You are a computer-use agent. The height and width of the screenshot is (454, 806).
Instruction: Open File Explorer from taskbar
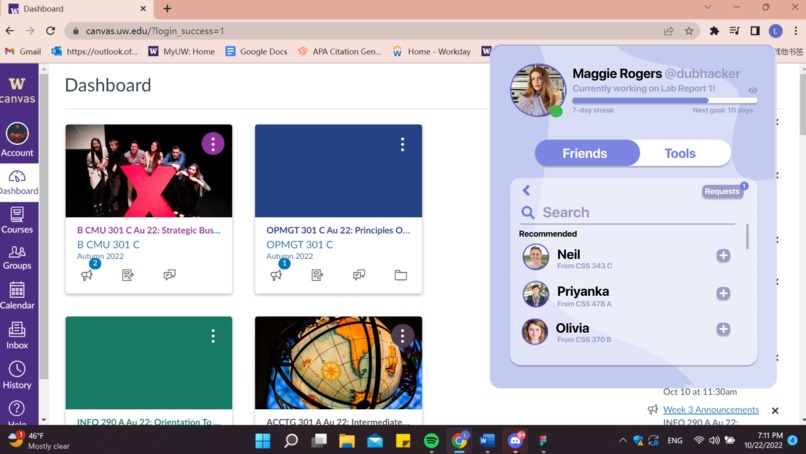pos(347,441)
